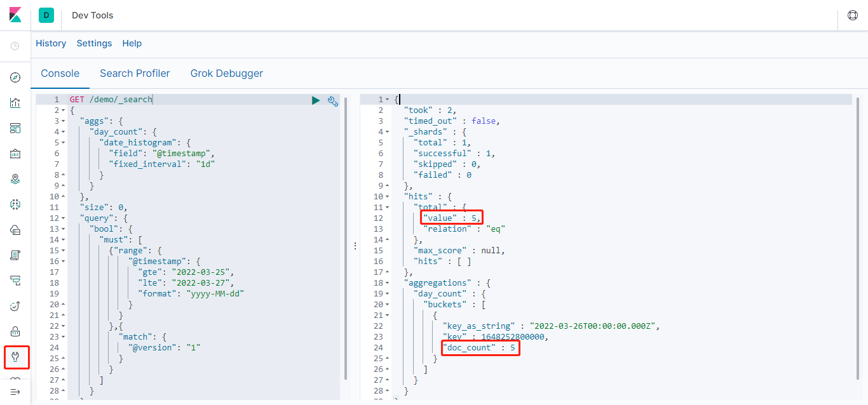Open Recently viewed clock icon
The width and height of the screenshot is (868, 405).
click(15, 46)
